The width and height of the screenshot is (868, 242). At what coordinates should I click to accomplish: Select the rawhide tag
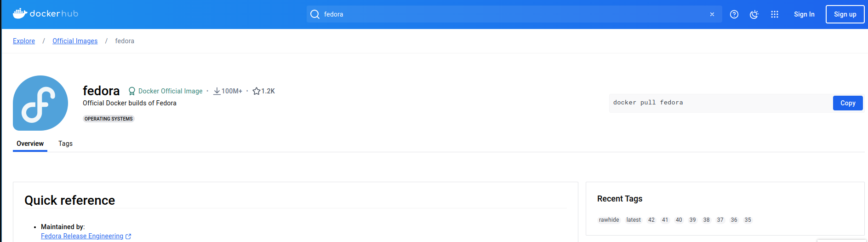(609, 220)
